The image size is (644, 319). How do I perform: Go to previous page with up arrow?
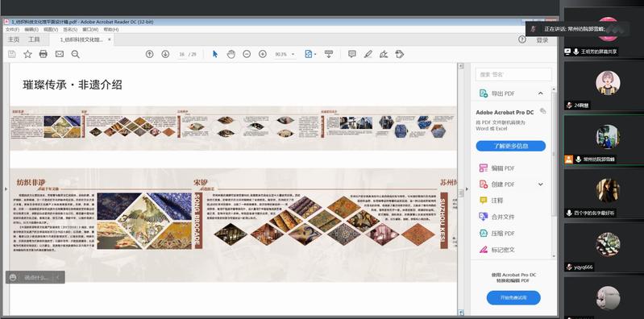pos(149,54)
